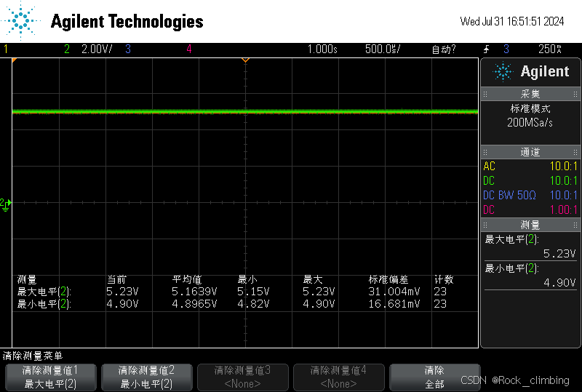Click the 计数 column header
The width and height of the screenshot is (582, 392).
444,279
